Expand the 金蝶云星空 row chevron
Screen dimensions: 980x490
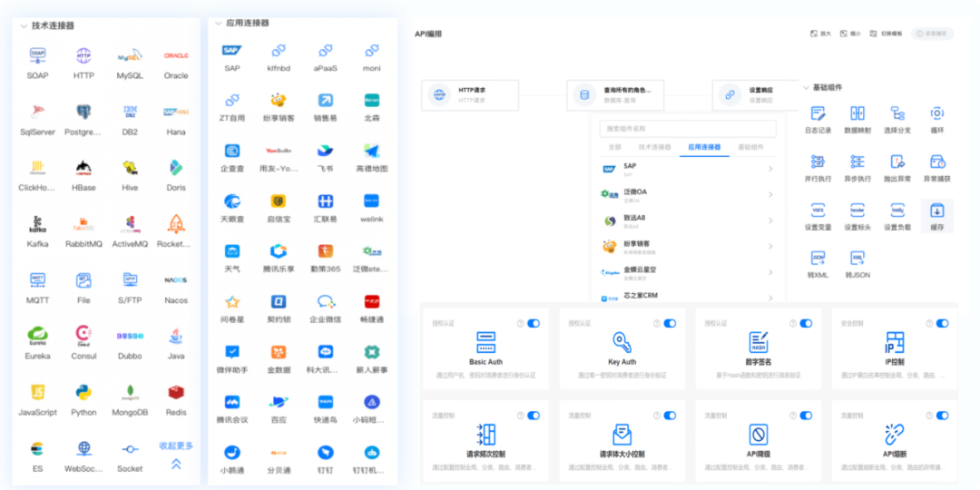pos(770,272)
